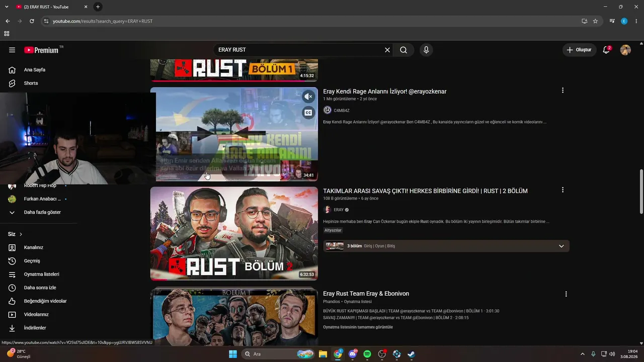Open the Eray Rust Team playlist thumbnail
Image resolution: width=644 pixels, height=362 pixels.
234,316
